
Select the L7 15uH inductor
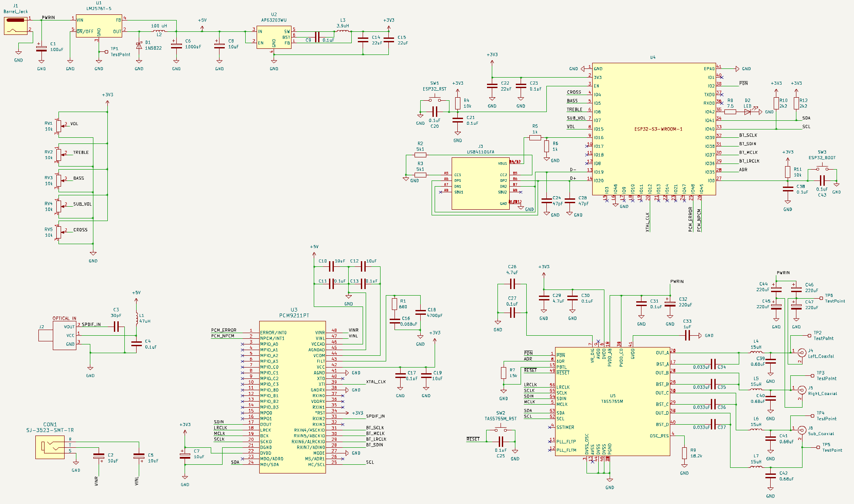(x=756, y=467)
